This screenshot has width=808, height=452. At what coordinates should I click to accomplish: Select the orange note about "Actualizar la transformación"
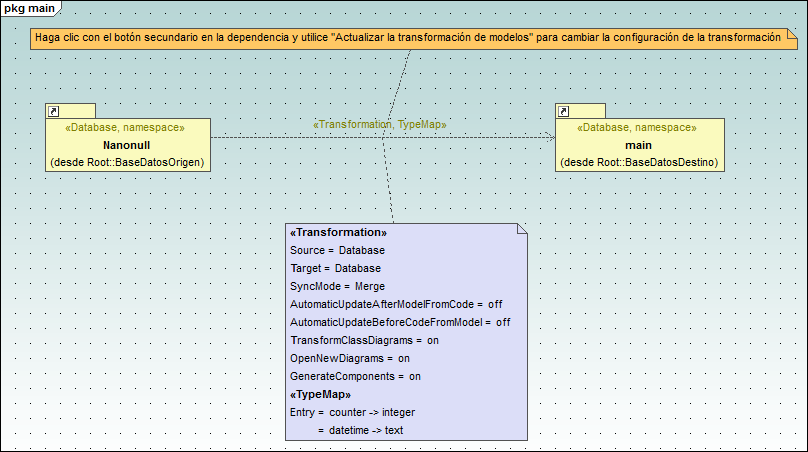tap(405, 38)
